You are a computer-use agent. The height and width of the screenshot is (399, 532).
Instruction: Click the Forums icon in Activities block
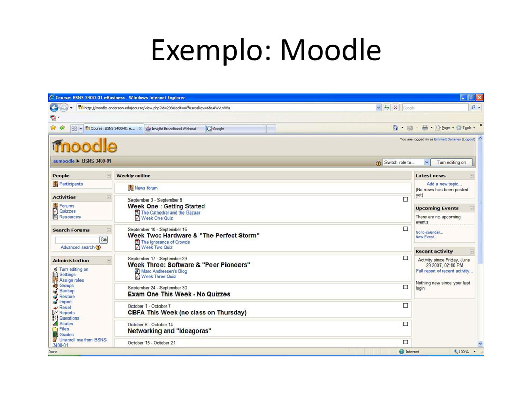pos(56,206)
